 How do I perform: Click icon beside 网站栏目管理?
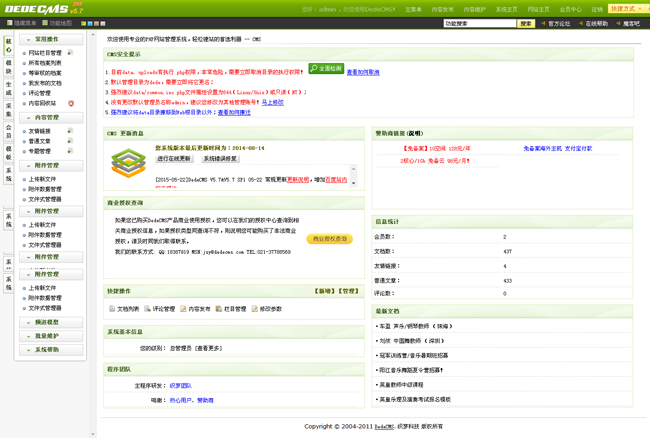70,53
